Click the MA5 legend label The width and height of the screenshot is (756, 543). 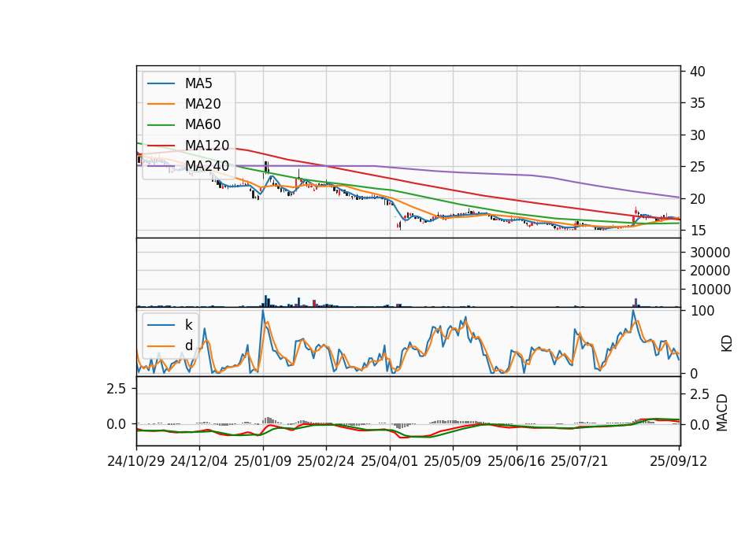[x=198, y=83]
